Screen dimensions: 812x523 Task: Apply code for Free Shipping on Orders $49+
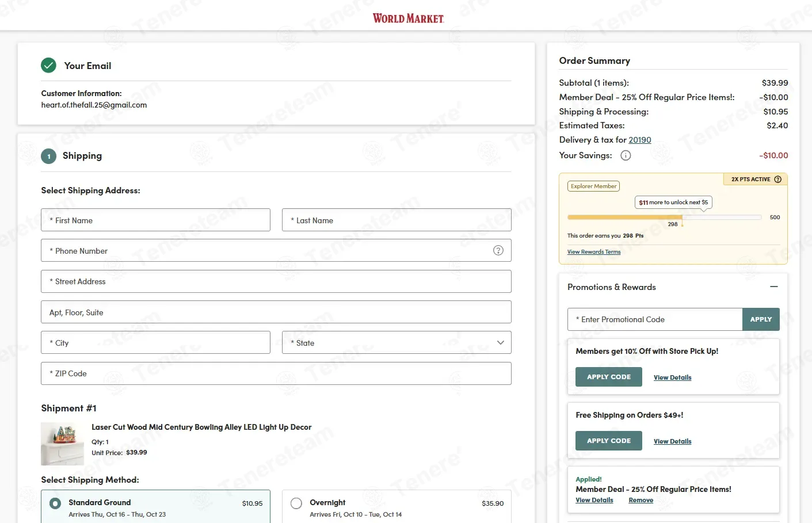[x=609, y=441]
